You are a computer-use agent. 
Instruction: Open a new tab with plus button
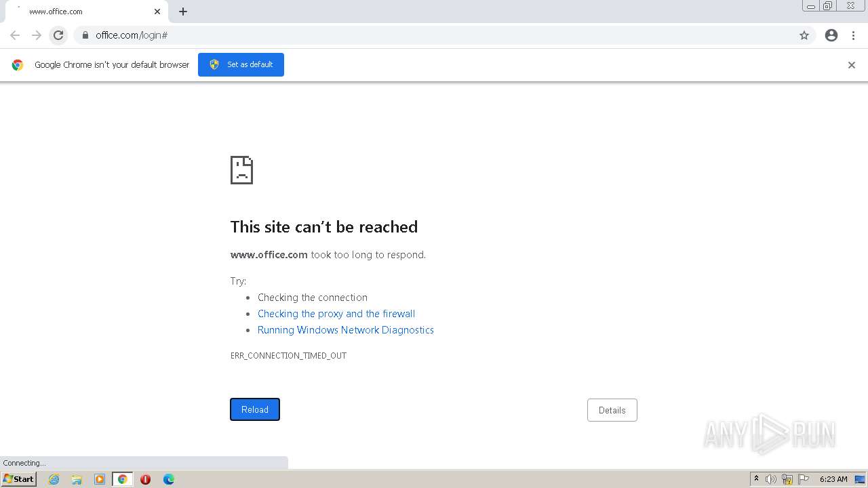[183, 12]
